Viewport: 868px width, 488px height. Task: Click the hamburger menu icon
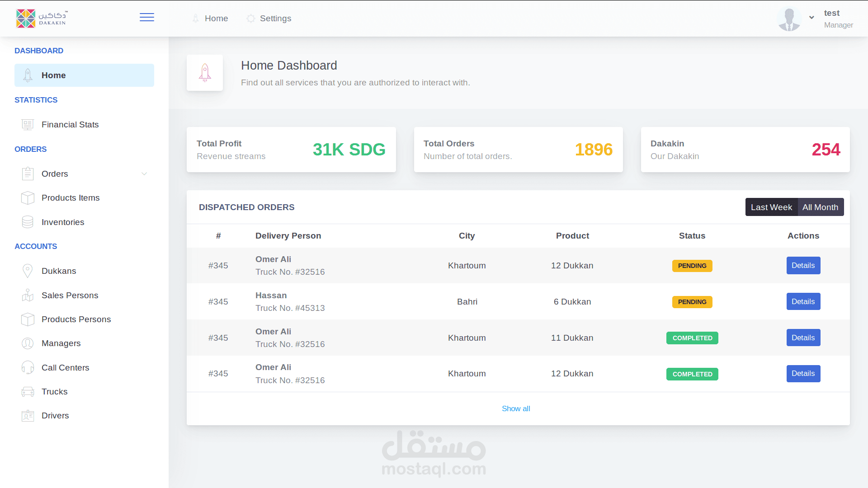(x=146, y=18)
